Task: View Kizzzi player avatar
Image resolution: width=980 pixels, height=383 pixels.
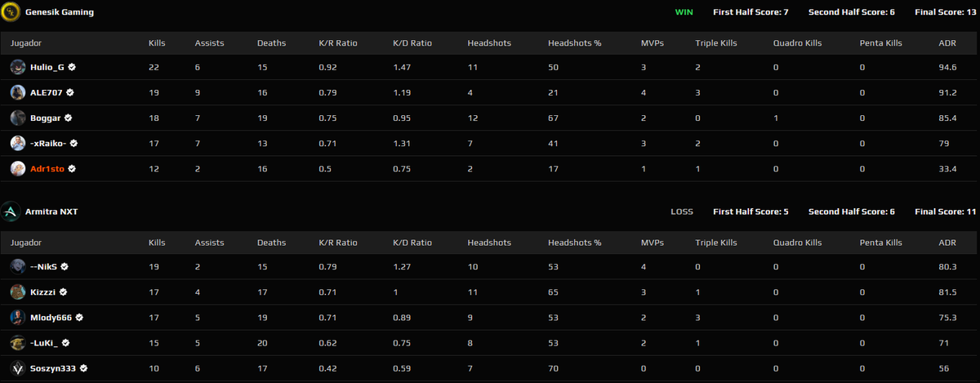Action: [x=18, y=292]
